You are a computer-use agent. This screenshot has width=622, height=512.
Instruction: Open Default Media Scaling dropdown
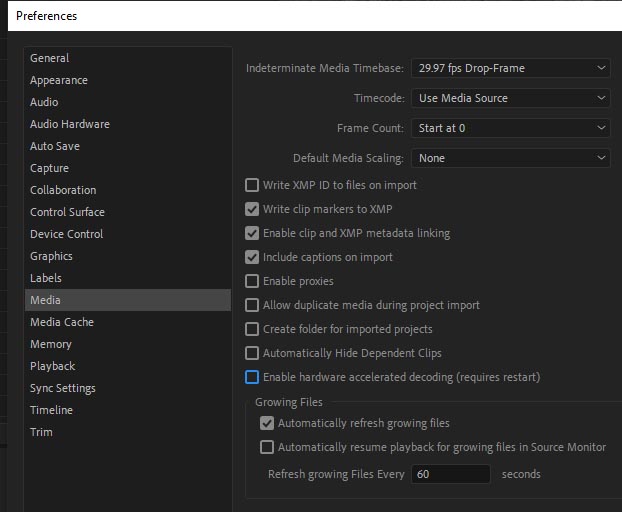click(510, 158)
